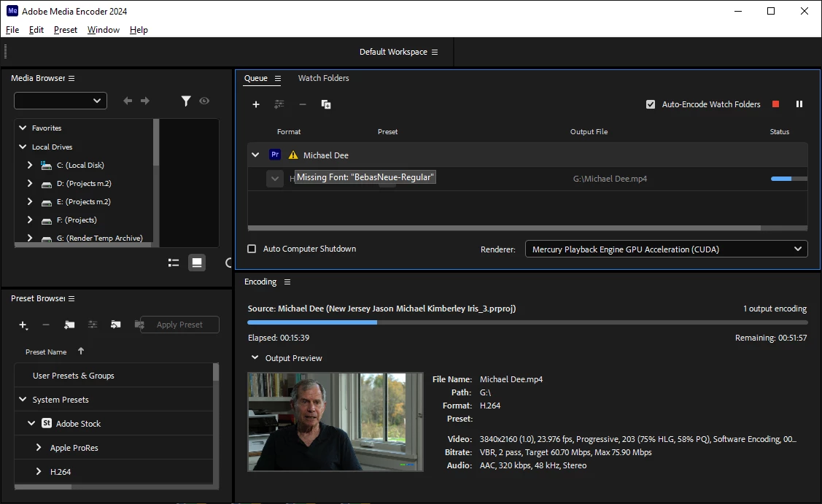Go forward in Media Browser
Viewport: 822px width, 504px height.
click(145, 101)
